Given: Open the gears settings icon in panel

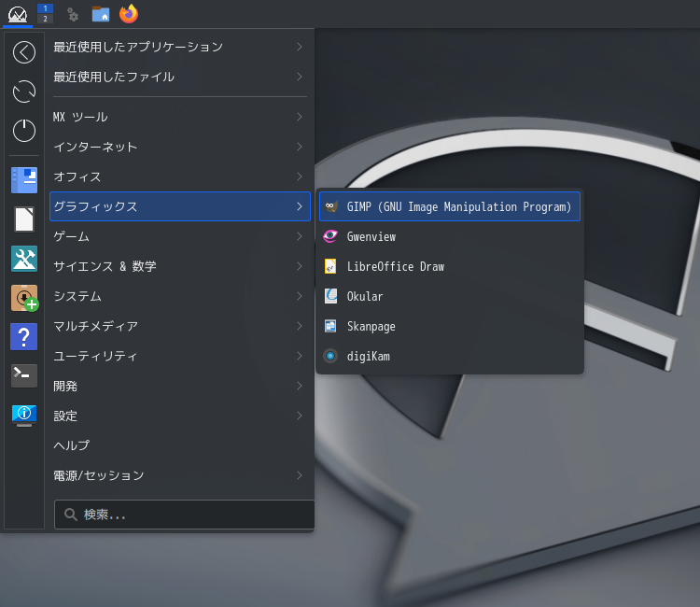Looking at the screenshot, I should point(73,14).
